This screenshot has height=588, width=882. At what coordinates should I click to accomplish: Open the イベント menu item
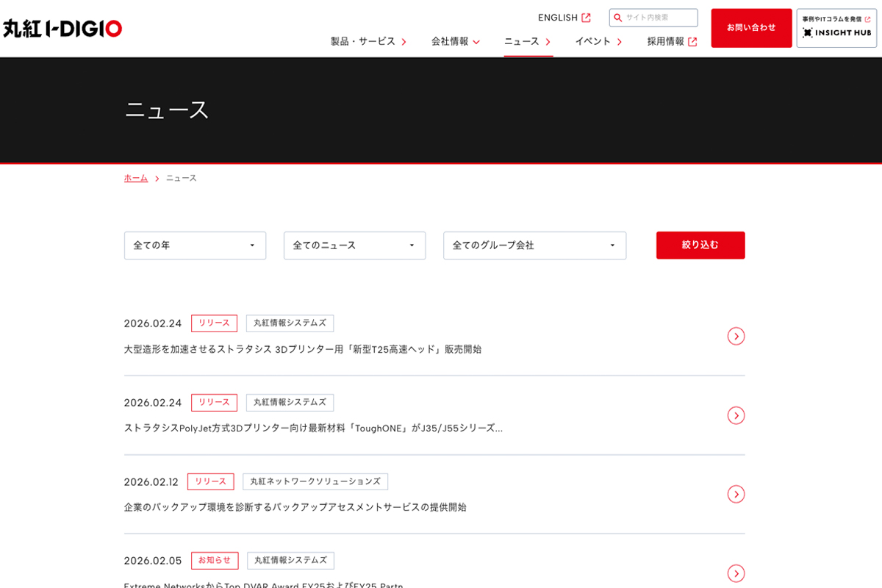(x=598, y=42)
